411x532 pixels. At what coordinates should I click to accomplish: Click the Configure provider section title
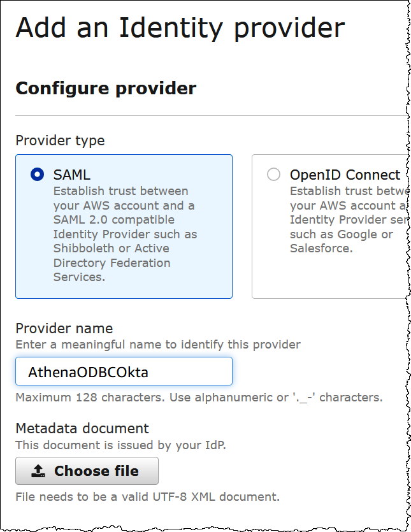[105, 89]
